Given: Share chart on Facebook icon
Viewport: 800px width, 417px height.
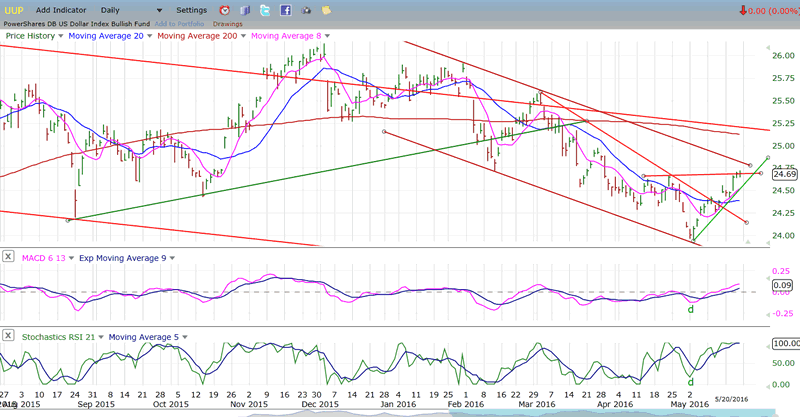Looking at the screenshot, I should 285,10.
